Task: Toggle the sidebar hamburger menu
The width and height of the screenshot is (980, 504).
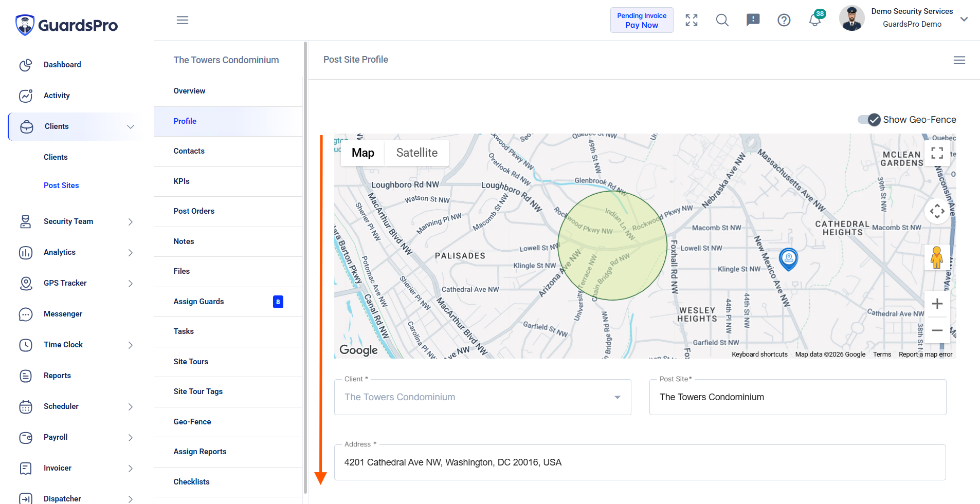Action: (x=183, y=20)
